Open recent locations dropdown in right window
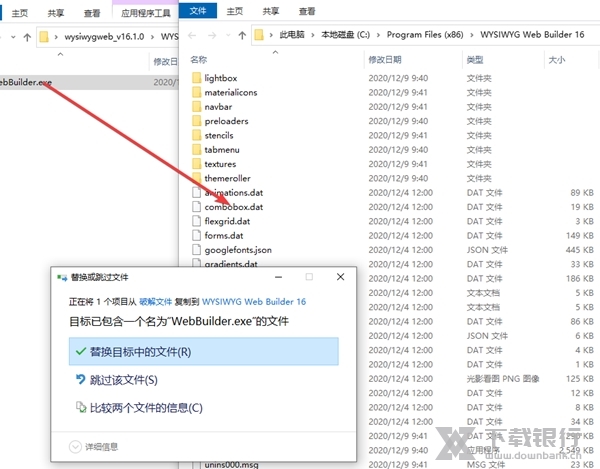Screen dimensions: 600x469 (x=228, y=36)
